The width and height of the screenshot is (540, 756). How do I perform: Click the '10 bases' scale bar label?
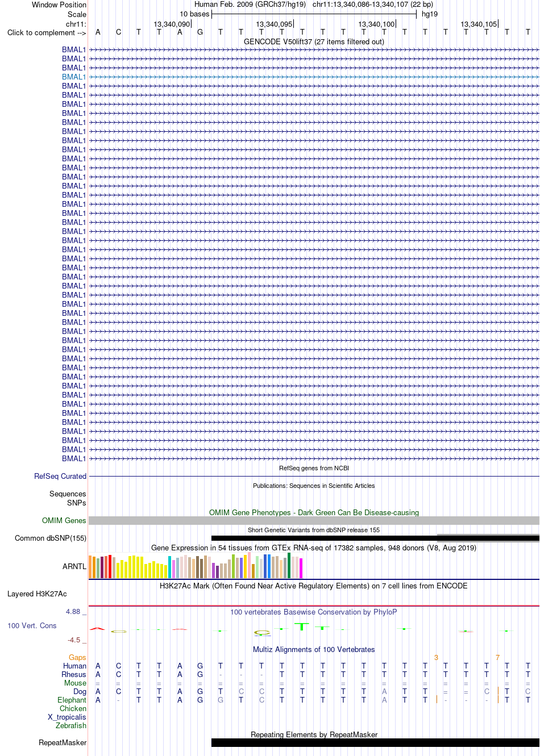tap(194, 14)
